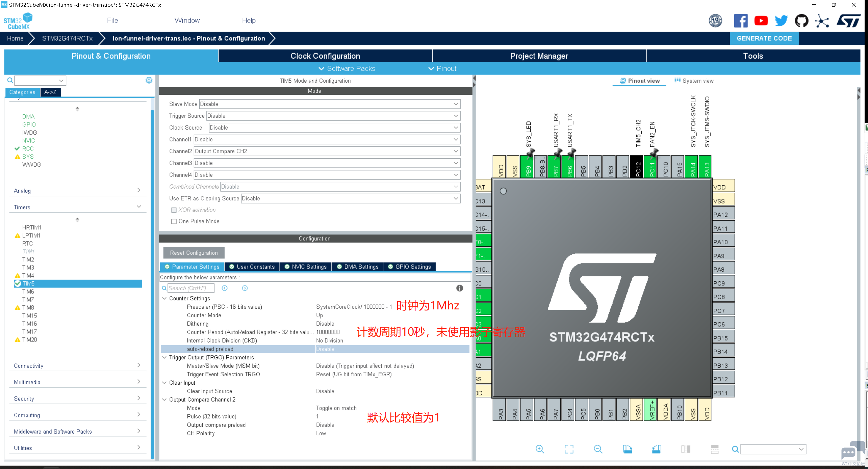Switch to Project Manager tab

539,56
